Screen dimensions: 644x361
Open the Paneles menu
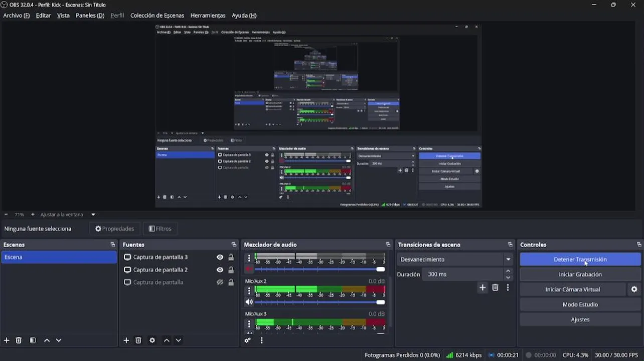coord(90,16)
